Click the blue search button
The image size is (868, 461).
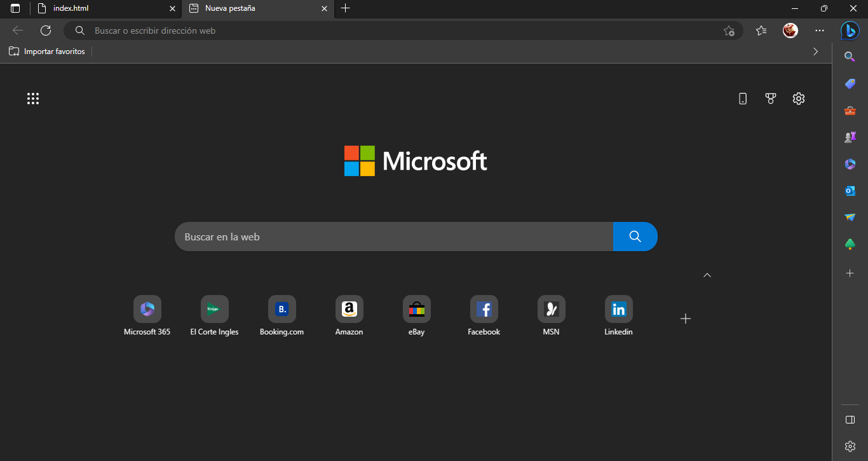635,237
